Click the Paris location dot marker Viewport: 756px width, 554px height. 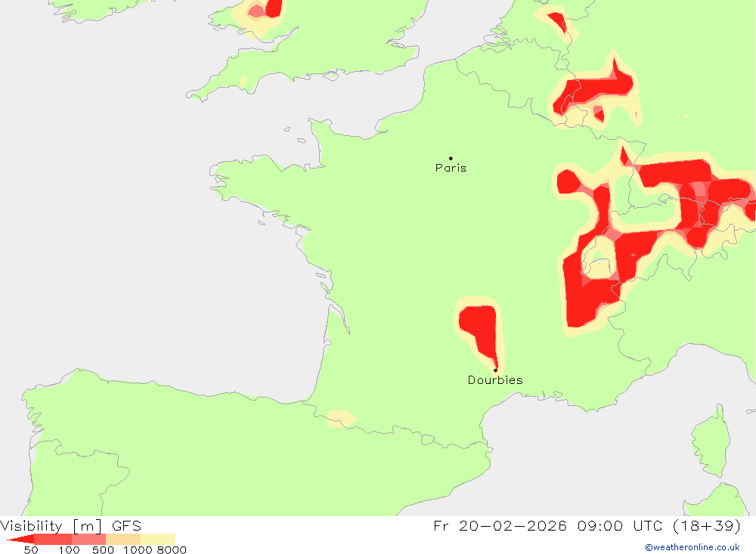pyautogui.click(x=451, y=158)
